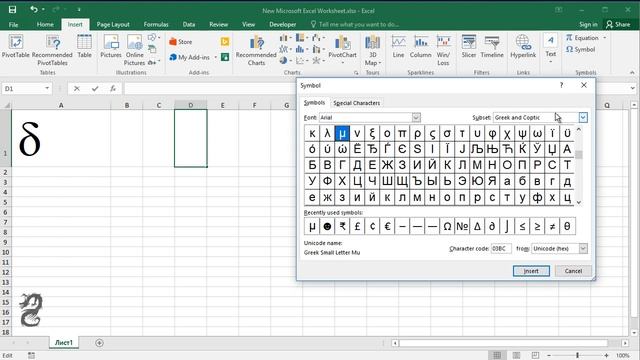
Task: Open the Unicode (hex) from dropdown
Action: [583, 248]
